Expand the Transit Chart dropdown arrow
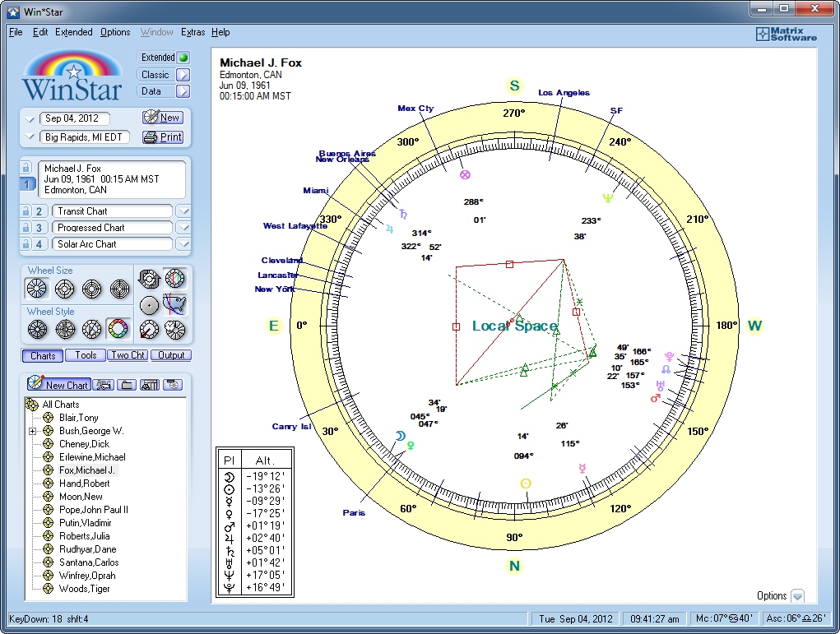The width and height of the screenshot is (840, 634). (x=183, y=211)
